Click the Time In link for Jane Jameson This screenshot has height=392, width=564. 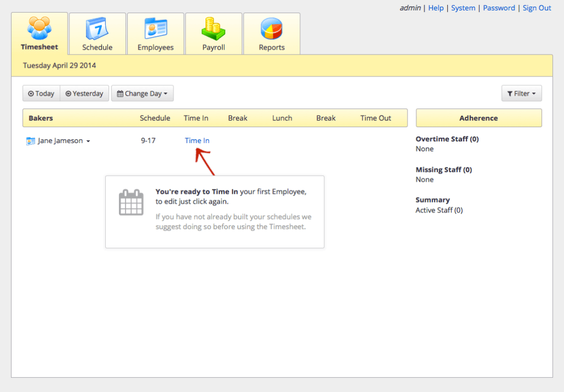197,141
